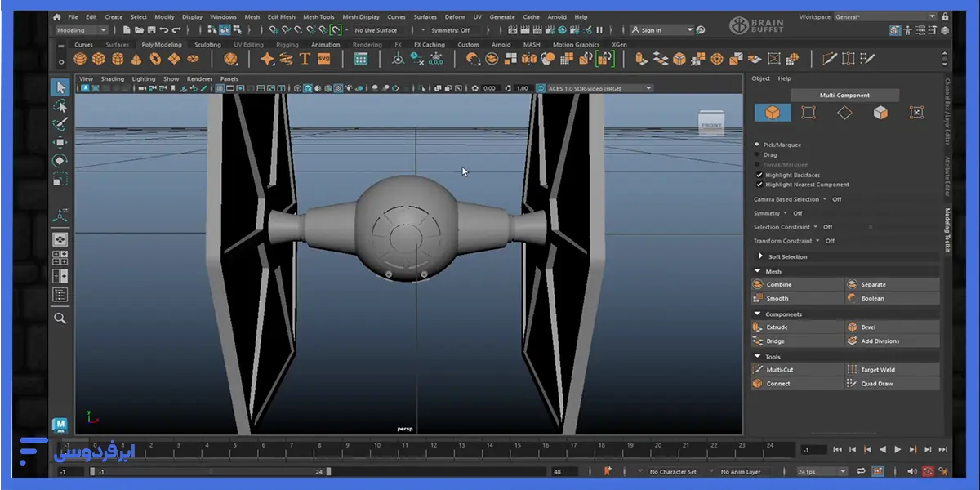Screen dimensions: 980x490
Task: Click the play forward button
Action: click(x=898, y=449)
